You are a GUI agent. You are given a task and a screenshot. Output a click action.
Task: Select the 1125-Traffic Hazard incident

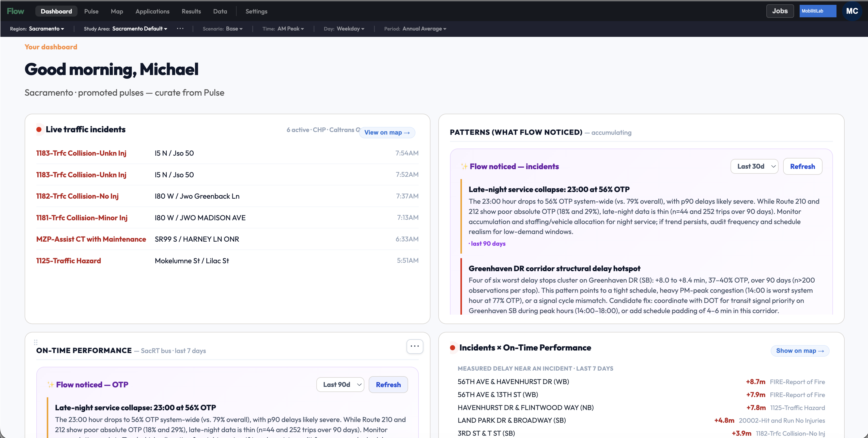(x=227, y=261)
